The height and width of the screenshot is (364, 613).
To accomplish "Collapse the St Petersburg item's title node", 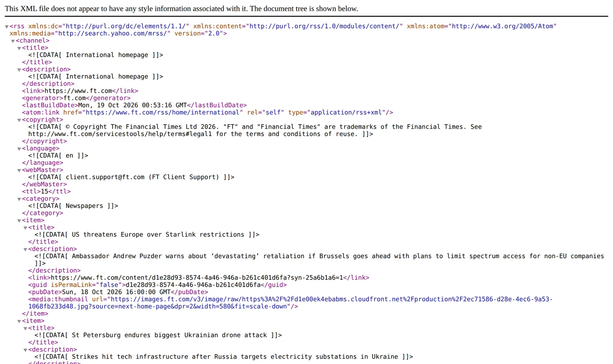I will point(25,328).
